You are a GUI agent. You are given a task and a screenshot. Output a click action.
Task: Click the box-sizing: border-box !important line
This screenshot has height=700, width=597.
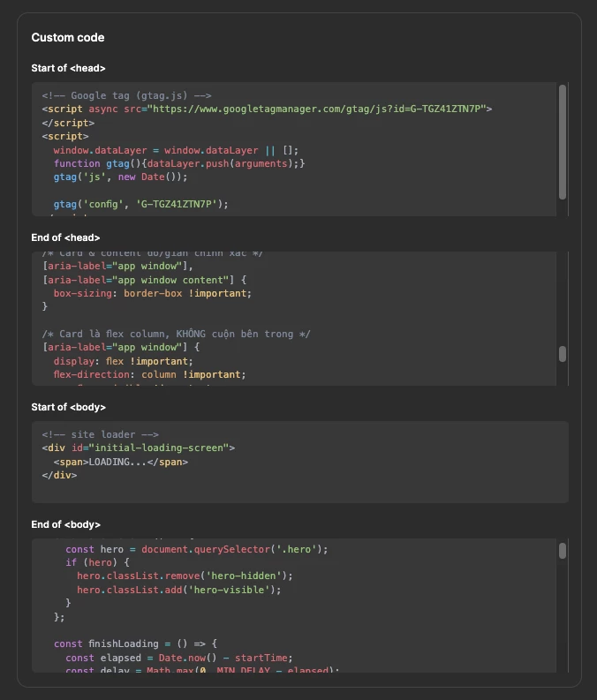[152, 293]
